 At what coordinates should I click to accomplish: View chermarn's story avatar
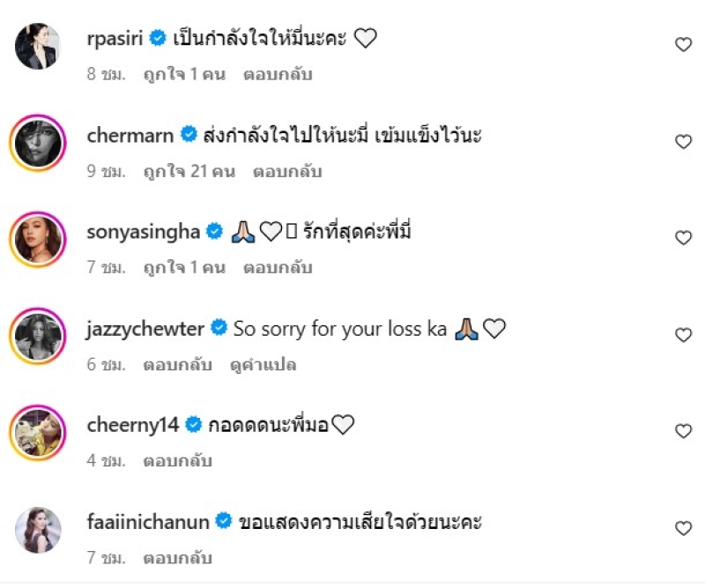[x=38, y=143]
